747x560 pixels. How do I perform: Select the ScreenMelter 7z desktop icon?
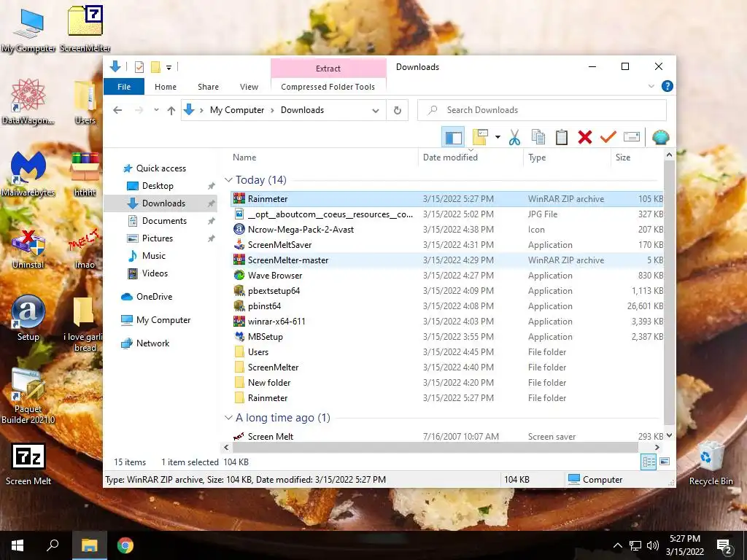85,28
